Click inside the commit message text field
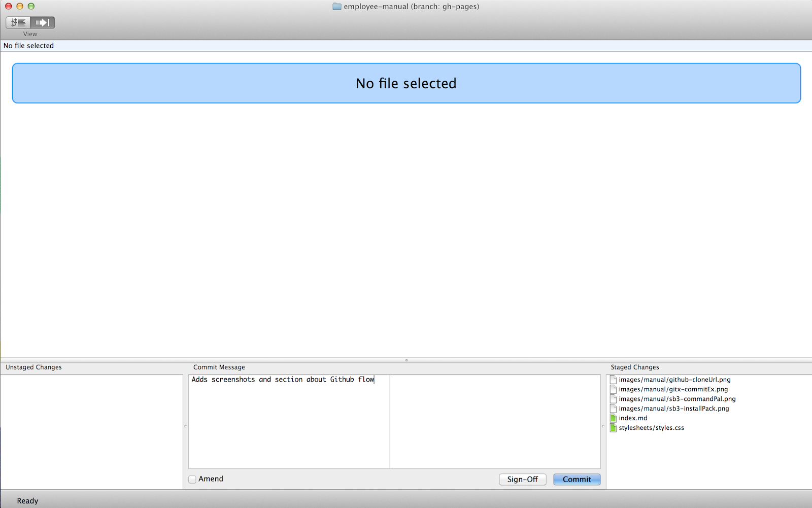The height and width of the screenshot is (508, 812). coord(289,421)
